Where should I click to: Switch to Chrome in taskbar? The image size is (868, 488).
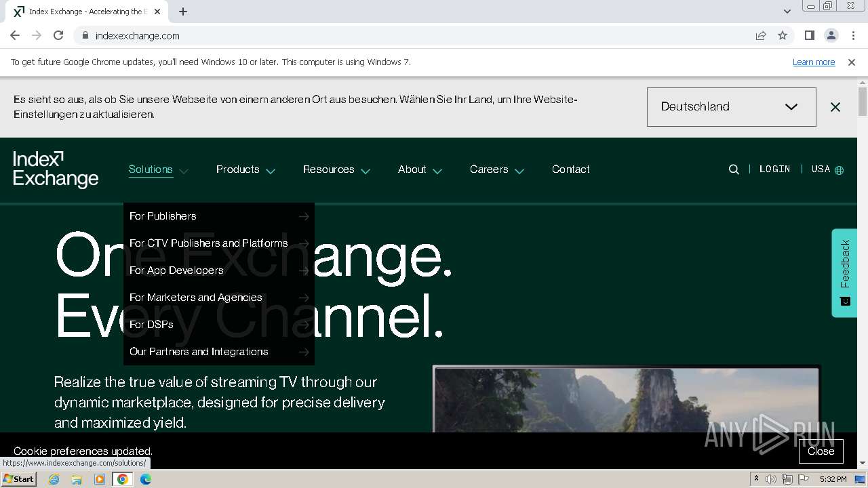point(122,479)
